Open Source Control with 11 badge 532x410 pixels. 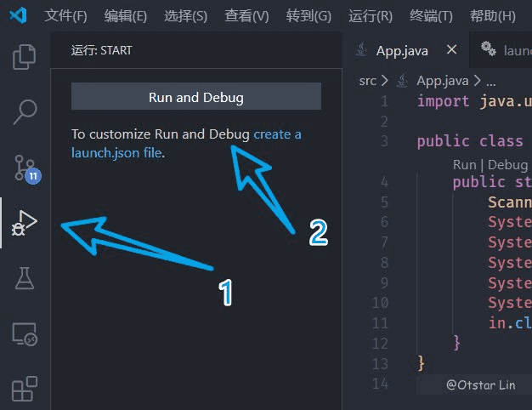(x=25, y=168)
